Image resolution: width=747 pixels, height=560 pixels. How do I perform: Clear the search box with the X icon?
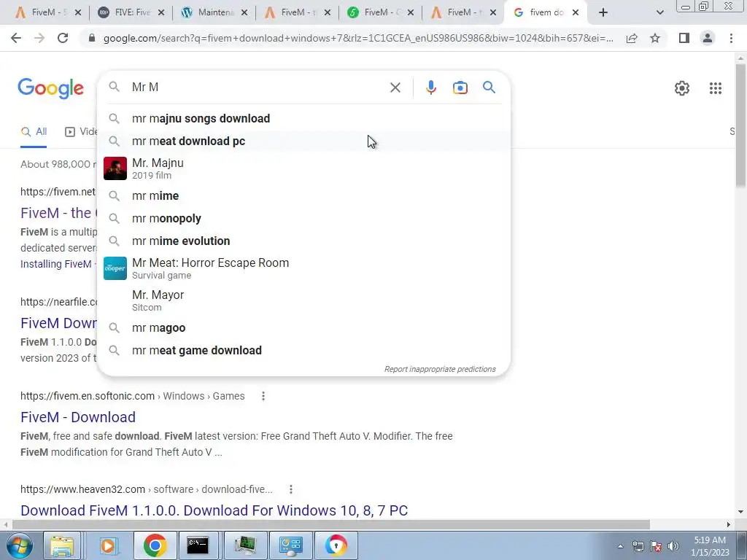(395, 87)
